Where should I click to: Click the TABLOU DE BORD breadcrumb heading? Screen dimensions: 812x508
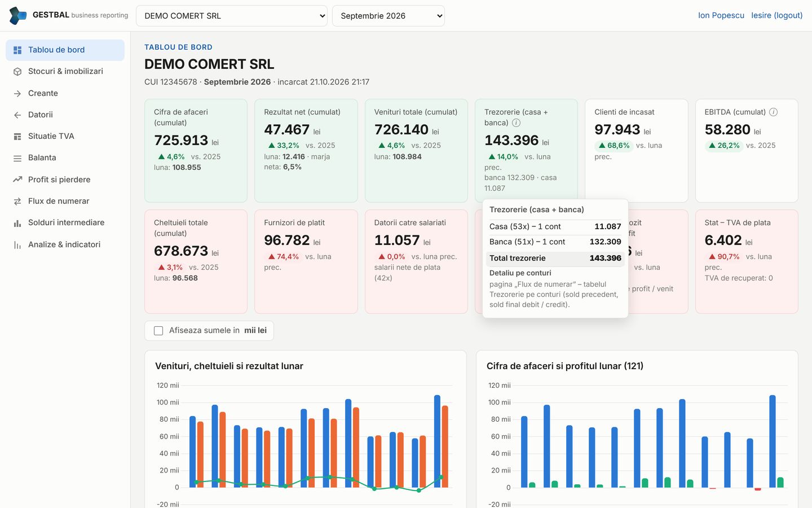tap(178, 47)
